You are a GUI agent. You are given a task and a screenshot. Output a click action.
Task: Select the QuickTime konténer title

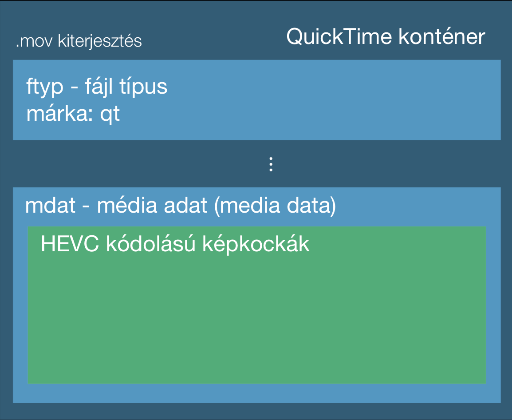(386, 36)
